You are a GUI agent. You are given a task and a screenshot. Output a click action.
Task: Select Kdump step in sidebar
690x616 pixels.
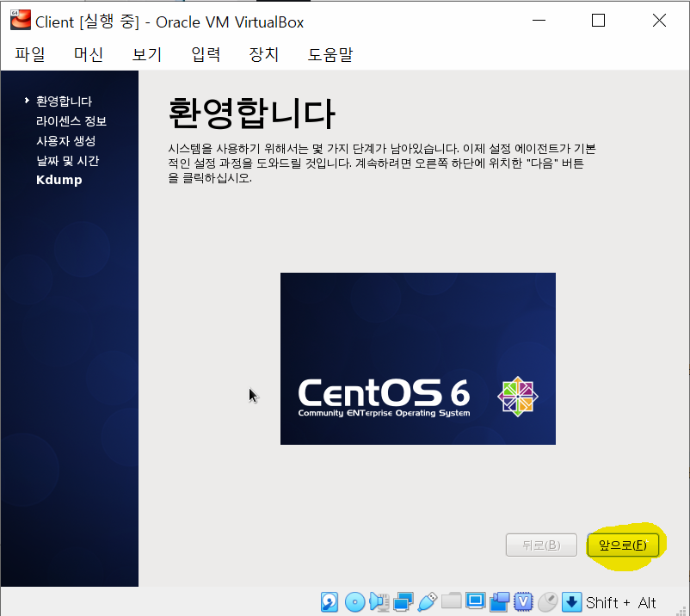(59, 180)
